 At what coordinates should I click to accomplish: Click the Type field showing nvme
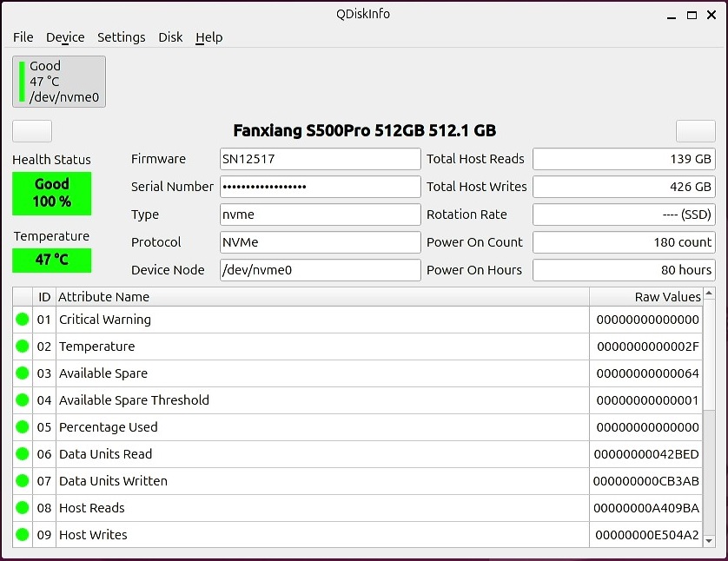click(x=321, y=214)
